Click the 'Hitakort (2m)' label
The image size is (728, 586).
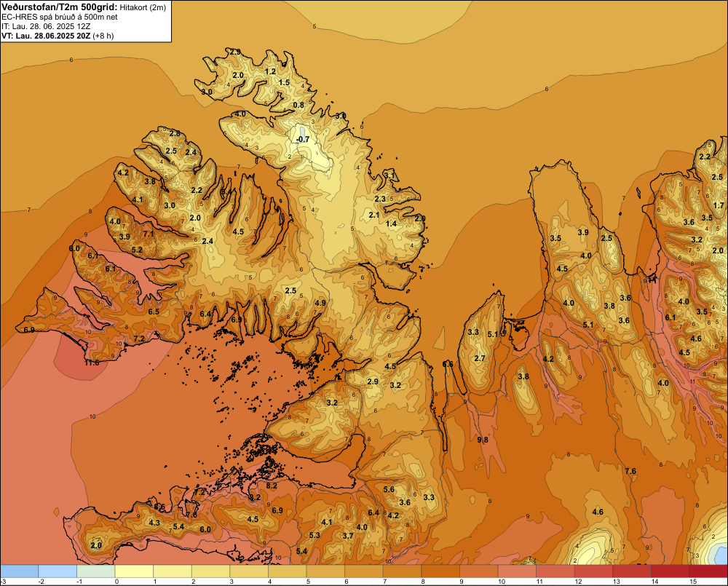point(142,7)
